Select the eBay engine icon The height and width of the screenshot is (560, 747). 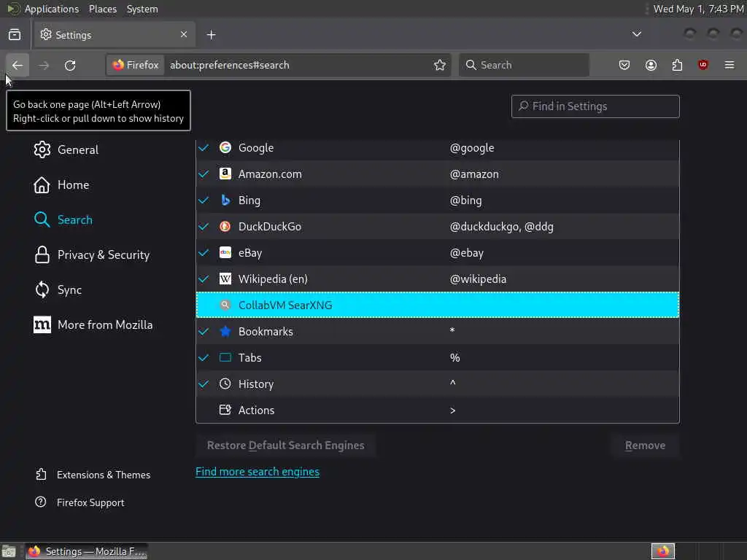pyautogui.click(x=225, y=252)
